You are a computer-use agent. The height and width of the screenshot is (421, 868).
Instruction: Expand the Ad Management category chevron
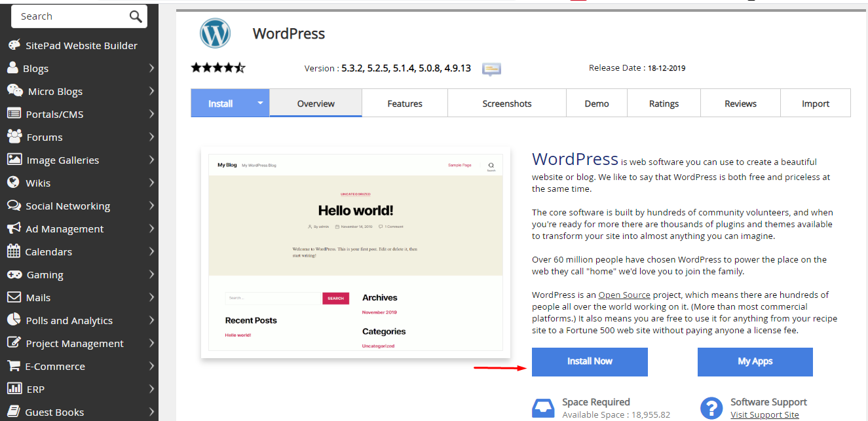pos(151,229)
